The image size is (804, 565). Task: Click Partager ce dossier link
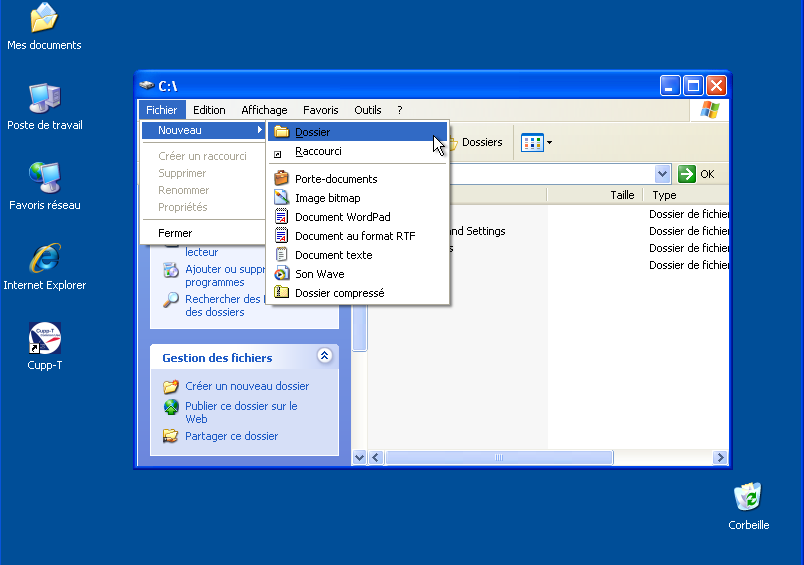click(x=231, y=436)
